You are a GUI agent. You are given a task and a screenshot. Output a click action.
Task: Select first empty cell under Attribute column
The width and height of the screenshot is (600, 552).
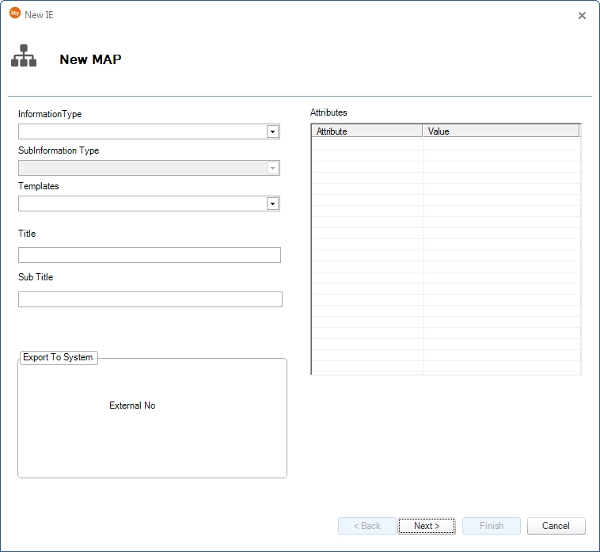tap(367, 144)
